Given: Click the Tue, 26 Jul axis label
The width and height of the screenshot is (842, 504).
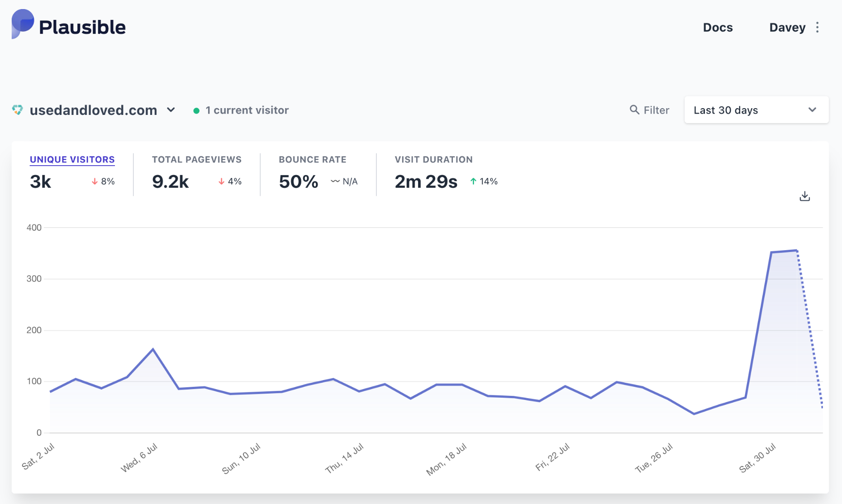Looking at the screenshot, I should [x=654, y=458].
